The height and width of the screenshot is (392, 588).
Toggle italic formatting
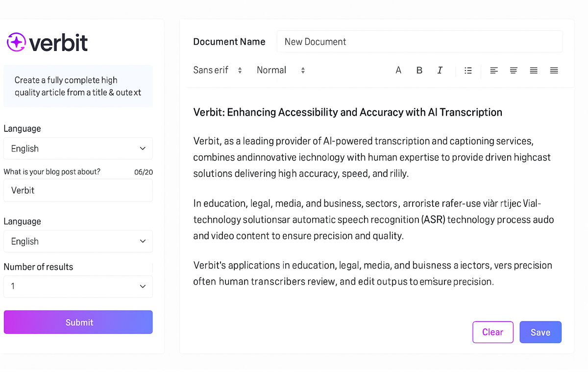440,70
